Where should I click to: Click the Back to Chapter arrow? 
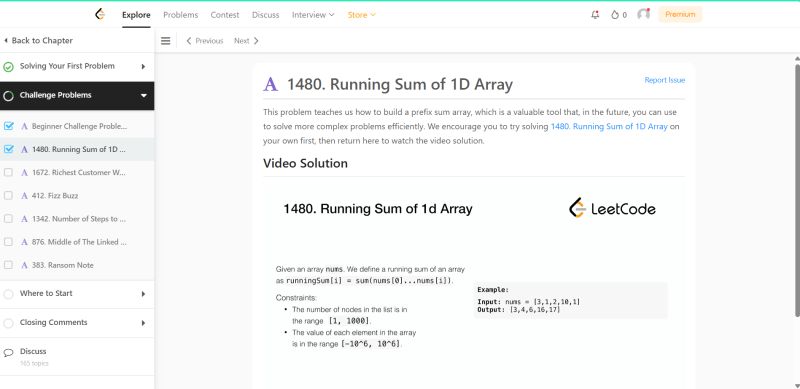tap(6, 41)
